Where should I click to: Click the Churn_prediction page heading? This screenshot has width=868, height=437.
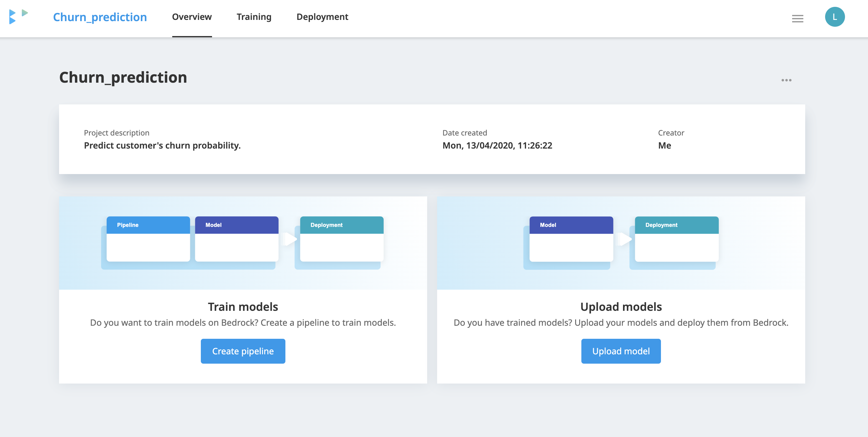(123, 77)
